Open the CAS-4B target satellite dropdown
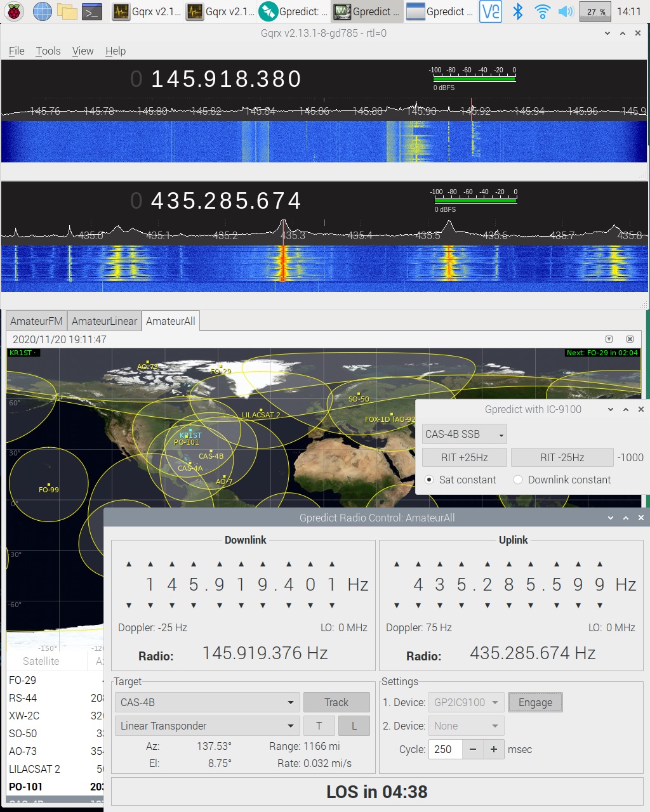 tap(207, 702)
